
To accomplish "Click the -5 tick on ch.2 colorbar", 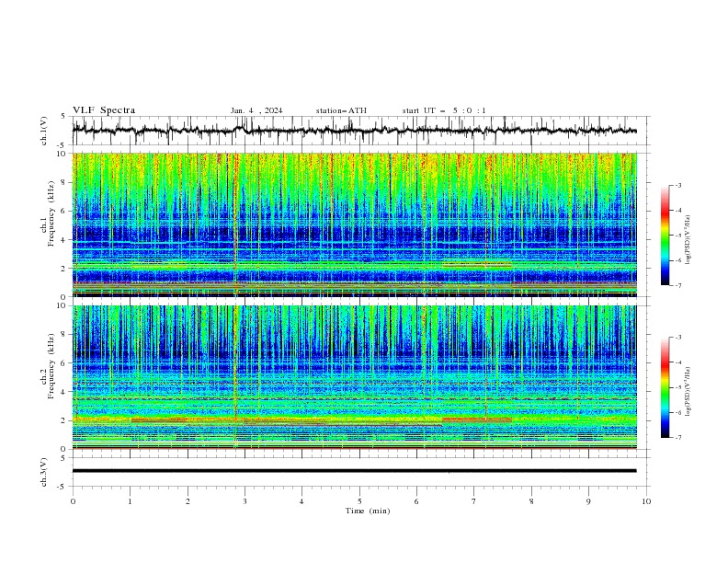I will tap(677, 387).
